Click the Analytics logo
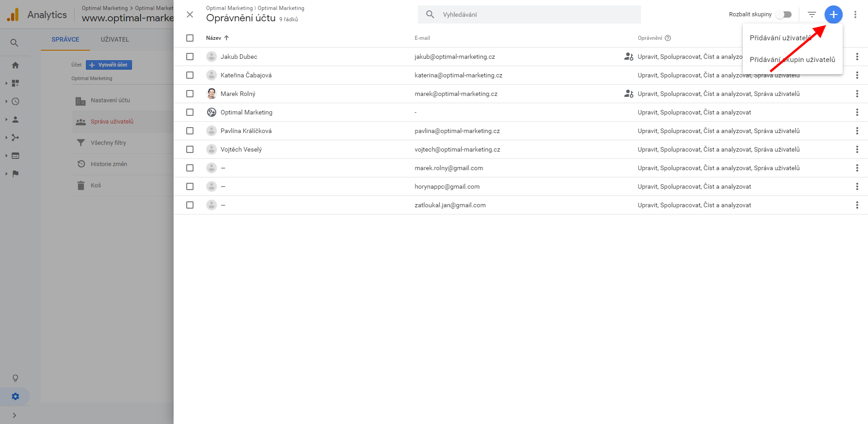The image size is (868, 424). pos(13,14)
